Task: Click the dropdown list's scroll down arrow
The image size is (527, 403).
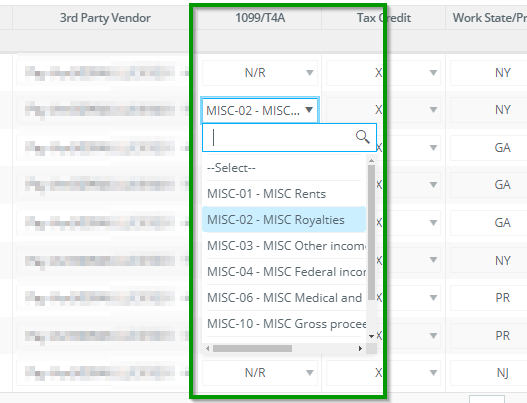Action: 371,336
